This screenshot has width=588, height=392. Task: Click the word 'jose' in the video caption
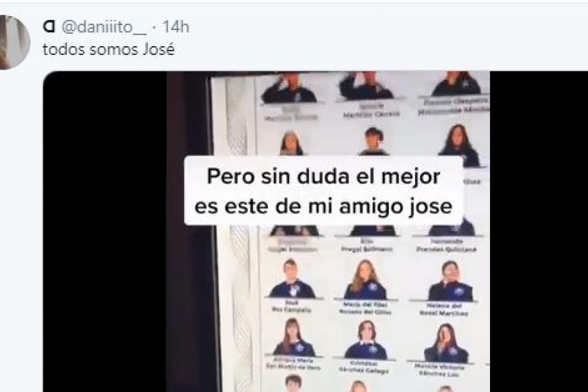[x=432, y=206]
